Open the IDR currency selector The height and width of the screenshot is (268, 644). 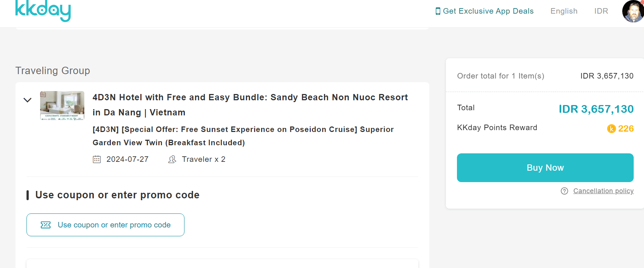601,11
